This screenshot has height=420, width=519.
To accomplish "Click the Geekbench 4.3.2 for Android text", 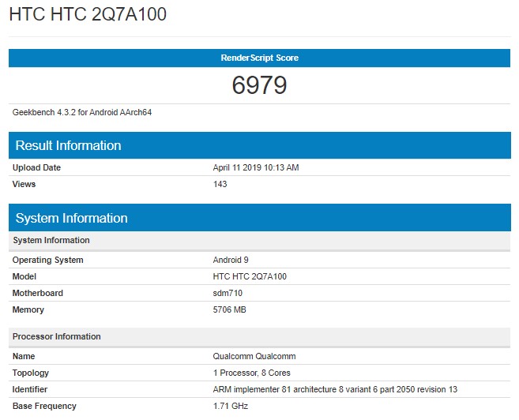I will point(82,112).
